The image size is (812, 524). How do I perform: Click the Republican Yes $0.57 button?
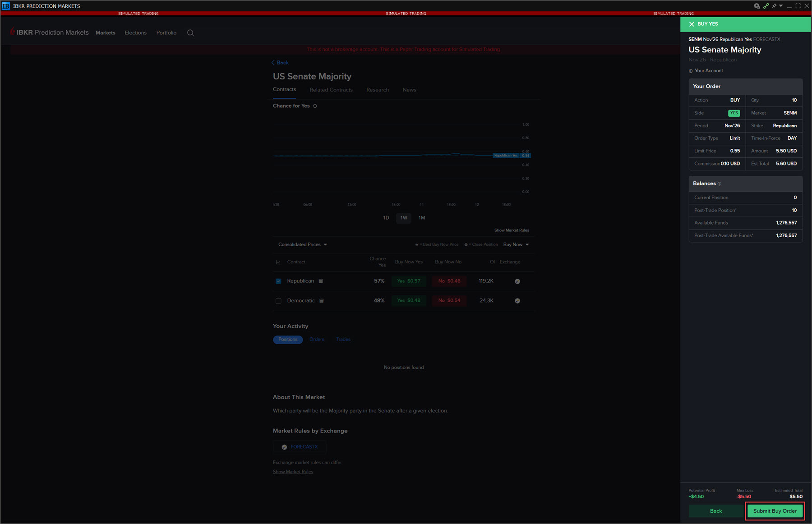[409, 281]
